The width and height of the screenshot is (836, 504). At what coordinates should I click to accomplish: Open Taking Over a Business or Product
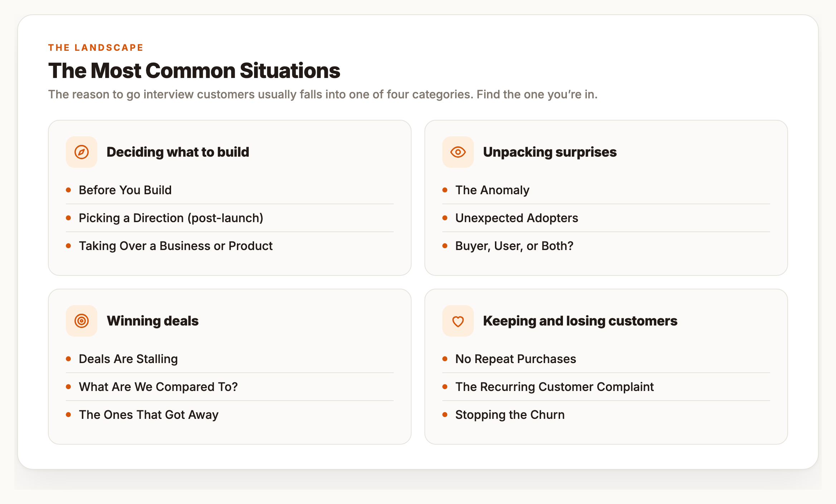coord(230,246)
